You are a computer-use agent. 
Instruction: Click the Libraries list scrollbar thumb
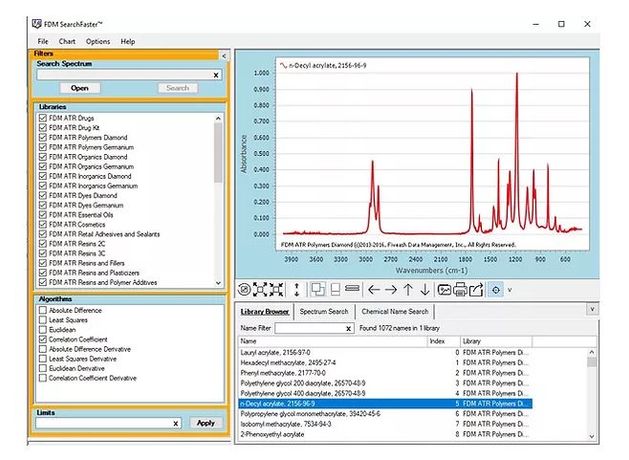point(218,152)
